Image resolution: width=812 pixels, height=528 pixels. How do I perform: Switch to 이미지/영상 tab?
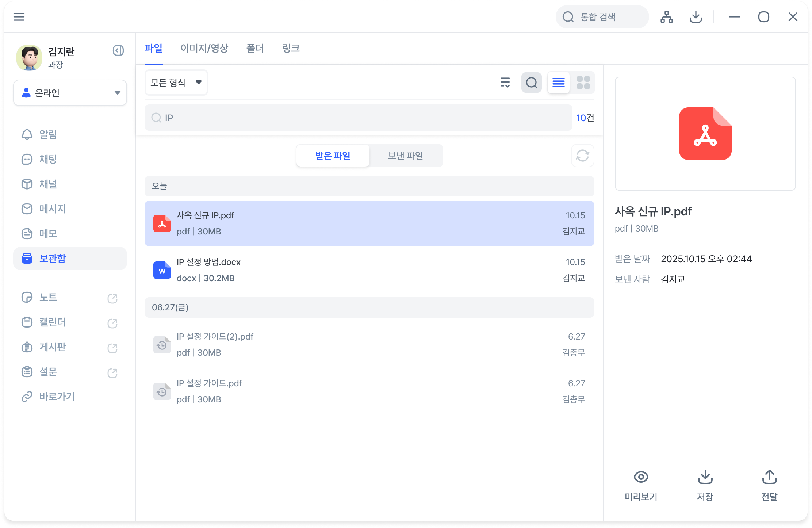pos(204,48)
